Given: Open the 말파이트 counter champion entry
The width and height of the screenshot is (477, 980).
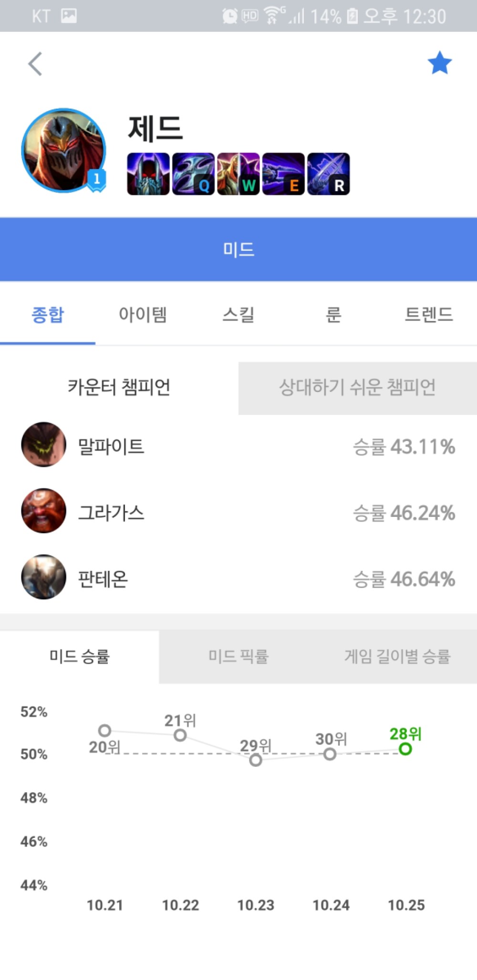Looking at the screenshot, I should pyautogui.click(x=238, y=445).
